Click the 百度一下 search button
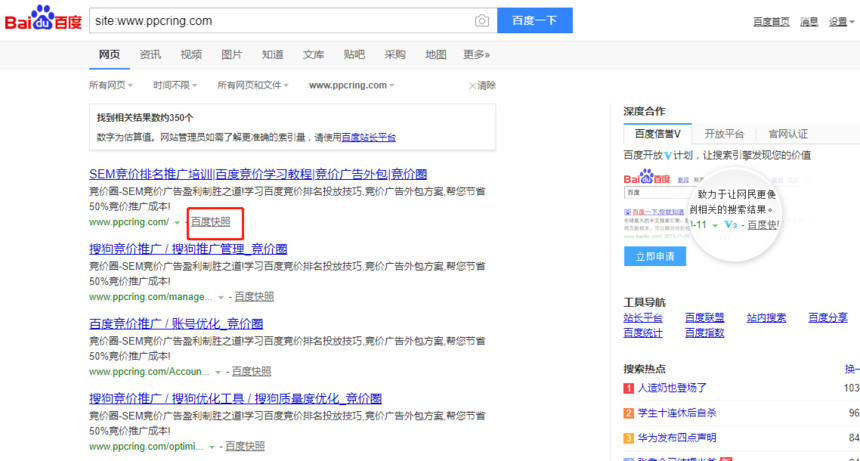This screenshot has width=860, height=461. [x=535, y=20]
